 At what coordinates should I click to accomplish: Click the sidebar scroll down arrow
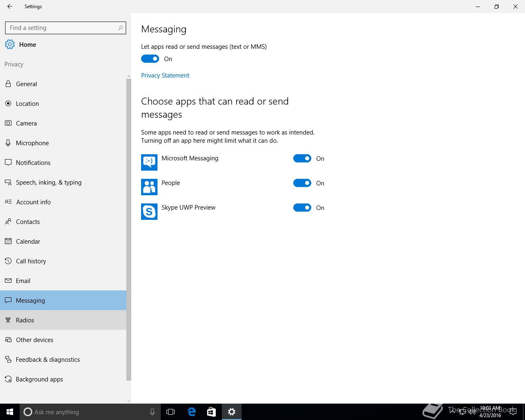coord(129,401)
